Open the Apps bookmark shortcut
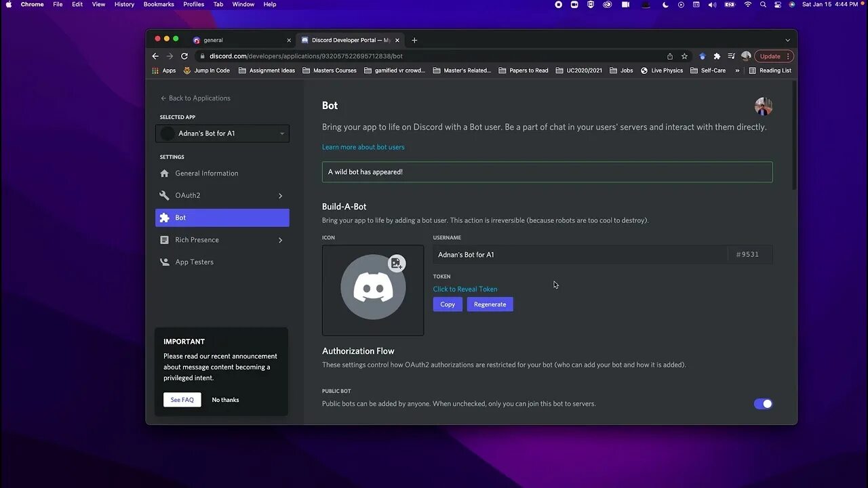This screenshot has height=488, width=868. pyautogui.click(x=164, y=70)
